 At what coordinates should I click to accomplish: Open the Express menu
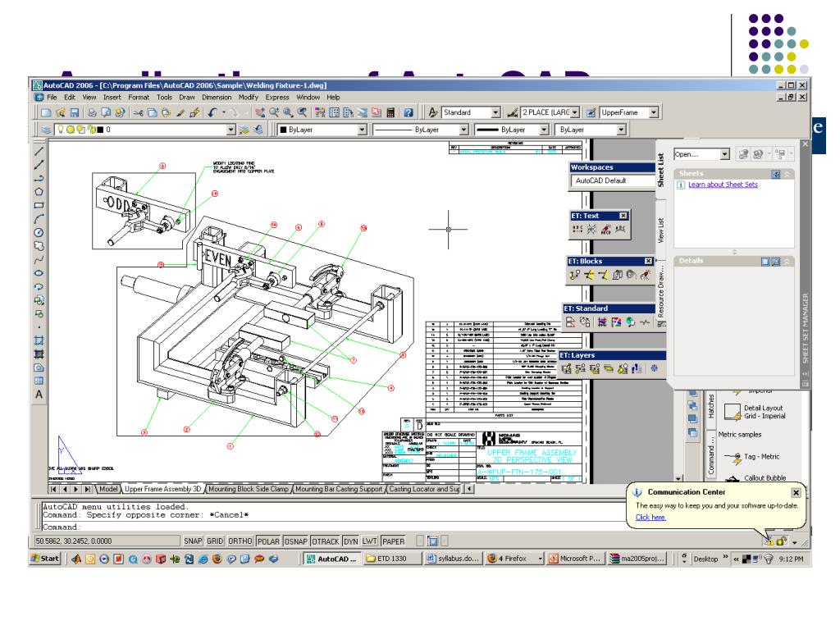pyautogui.click(x=277, y=98)
